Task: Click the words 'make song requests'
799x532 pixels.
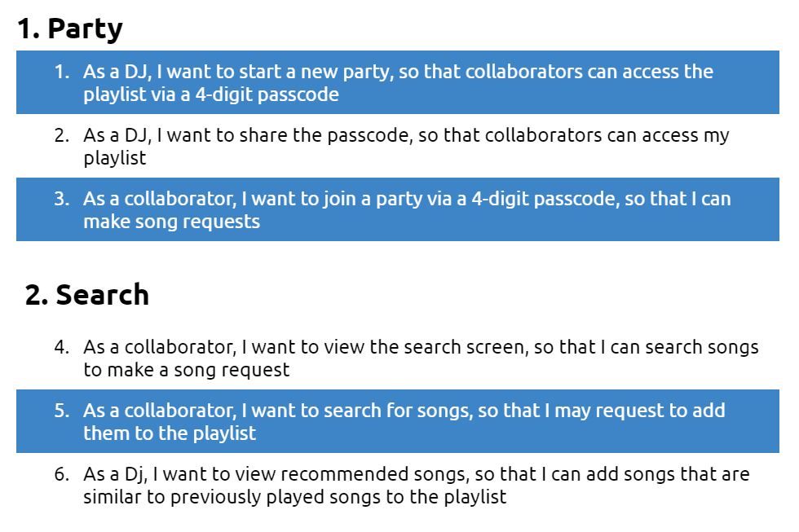Action: pyautogui.click(x=172, y=222)
